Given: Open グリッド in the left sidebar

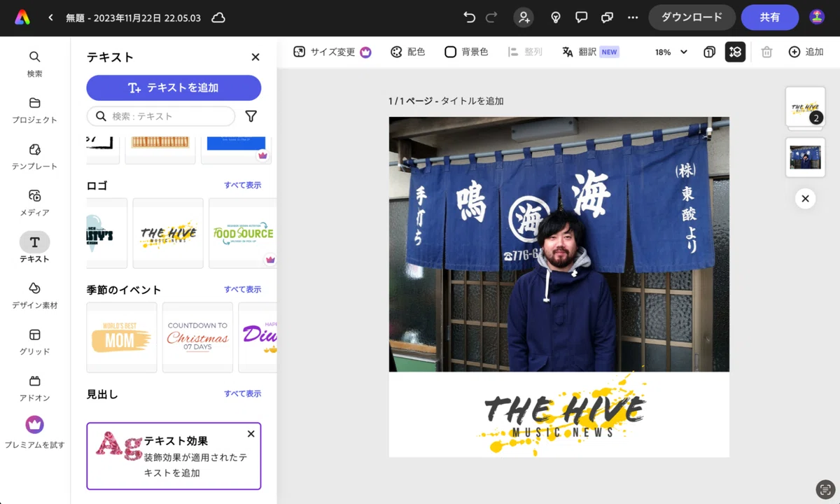Looking at the screenshot, I should click(34, 342).
